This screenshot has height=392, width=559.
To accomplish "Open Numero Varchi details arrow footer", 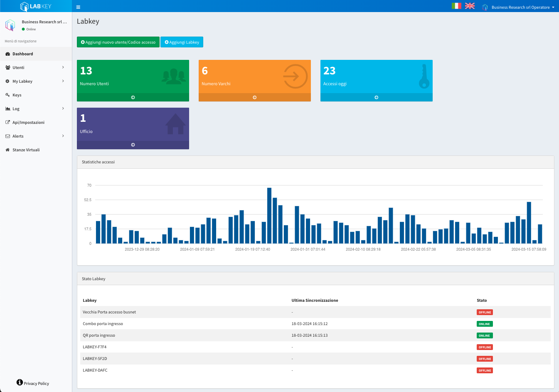I will (255, 97).
